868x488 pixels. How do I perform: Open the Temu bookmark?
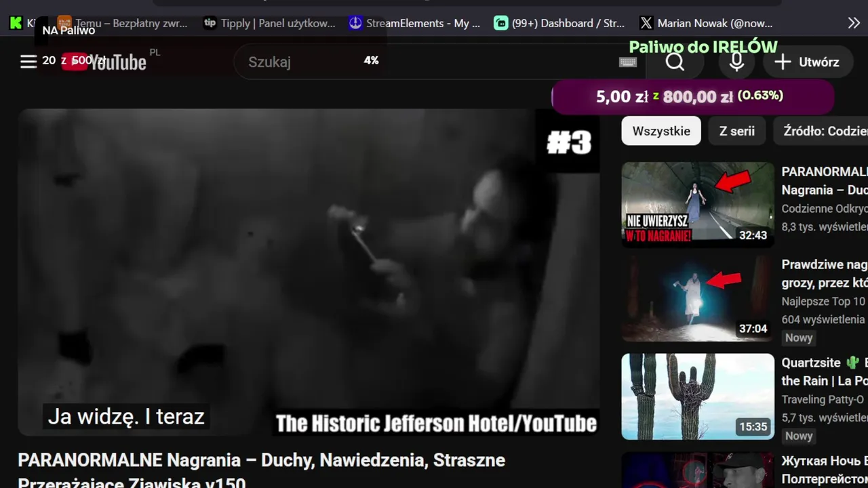click(123, 23)
